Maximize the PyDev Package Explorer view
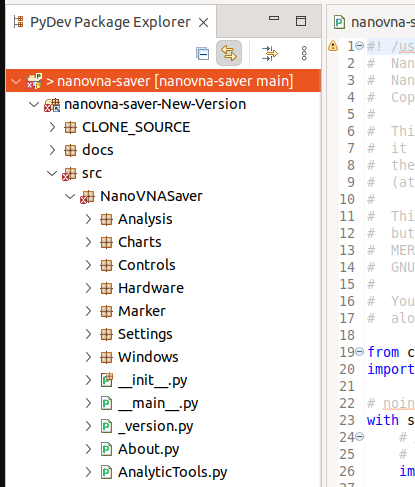Viewport: 415px width, 487px height. [x=301, y=21]
